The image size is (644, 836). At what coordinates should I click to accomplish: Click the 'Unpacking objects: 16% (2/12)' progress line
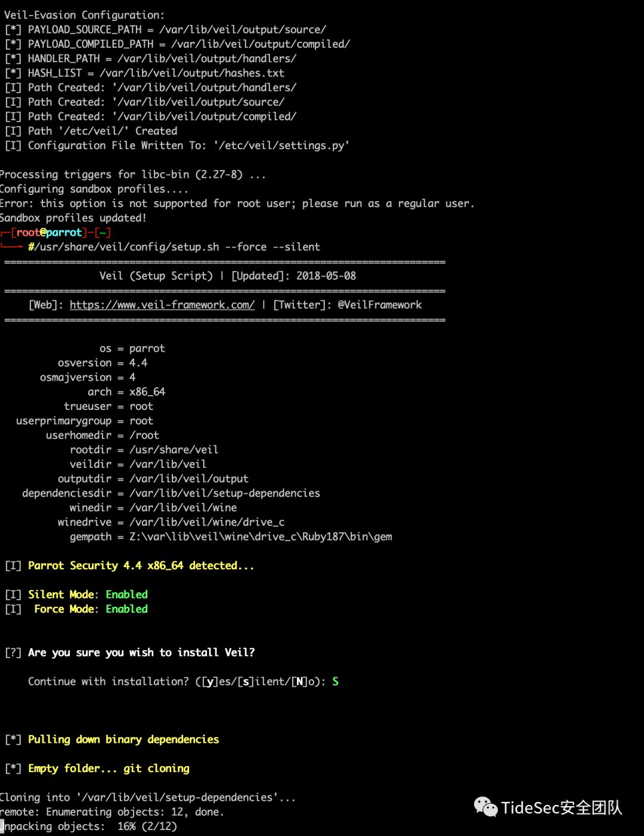pos(89,827)
